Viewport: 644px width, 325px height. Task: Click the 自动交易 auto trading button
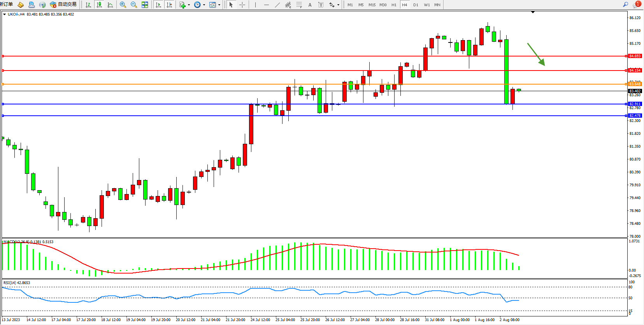point(63,5)
